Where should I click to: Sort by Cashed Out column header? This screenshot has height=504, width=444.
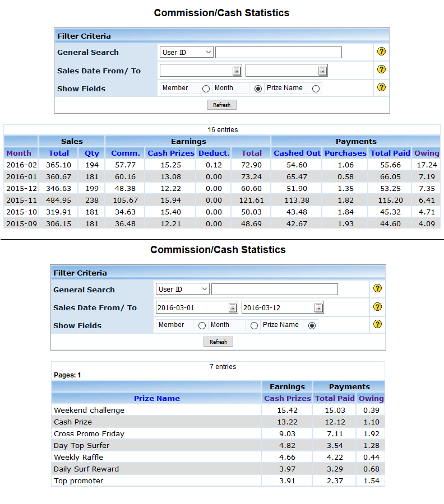pos(297,153)
